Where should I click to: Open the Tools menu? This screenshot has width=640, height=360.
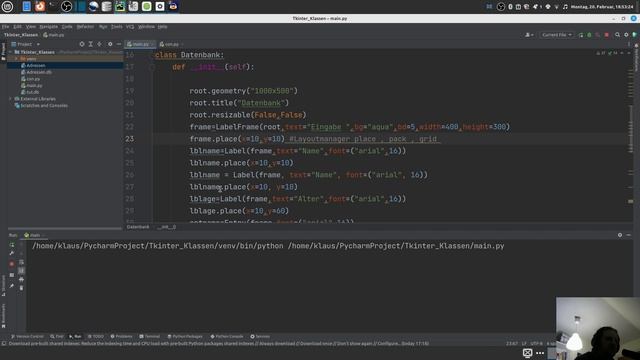tap(116, 27)
